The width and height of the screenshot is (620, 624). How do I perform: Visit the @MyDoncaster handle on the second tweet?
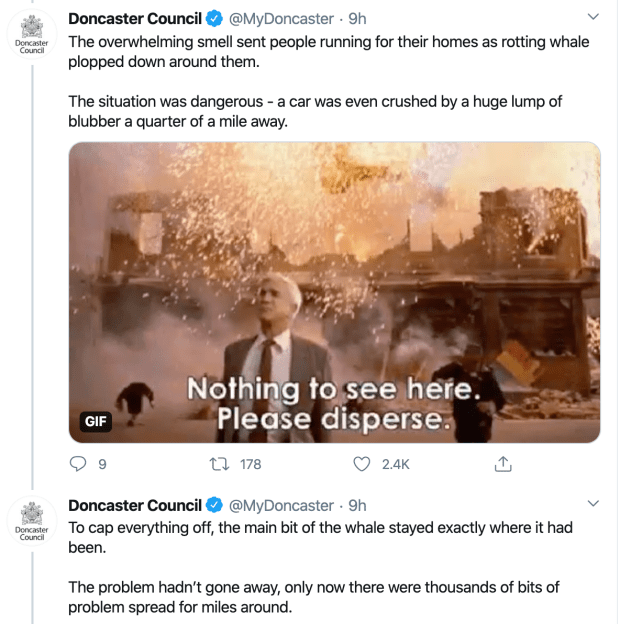tap(281, 505)
